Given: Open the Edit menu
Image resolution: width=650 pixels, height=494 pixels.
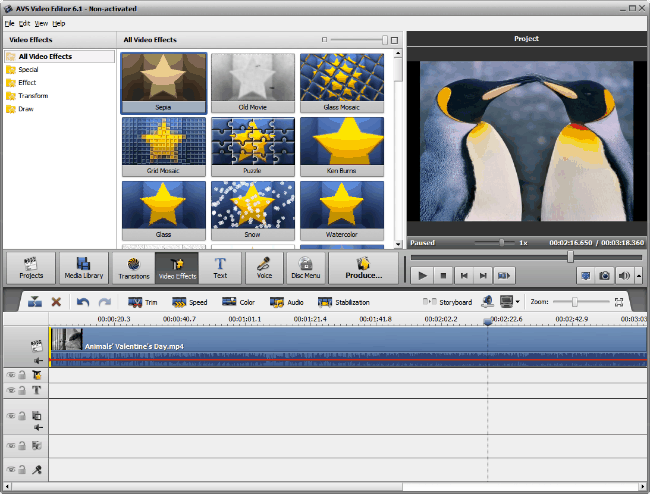Looking at the screenshot, I should click(25, 22).
